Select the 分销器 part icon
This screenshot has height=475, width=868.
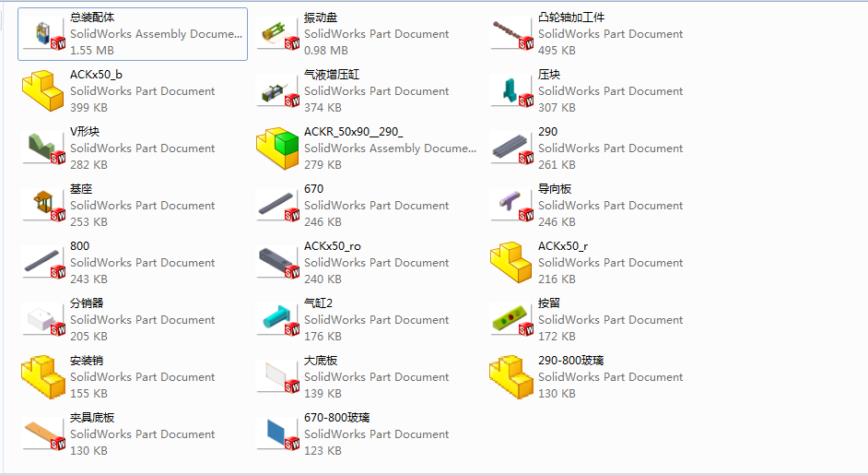click(43, 320)
